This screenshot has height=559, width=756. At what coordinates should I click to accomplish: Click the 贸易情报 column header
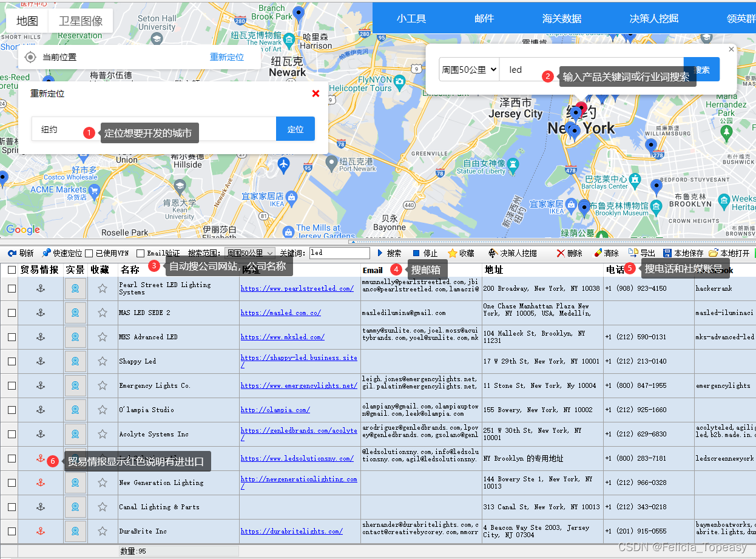click(39, 270)
